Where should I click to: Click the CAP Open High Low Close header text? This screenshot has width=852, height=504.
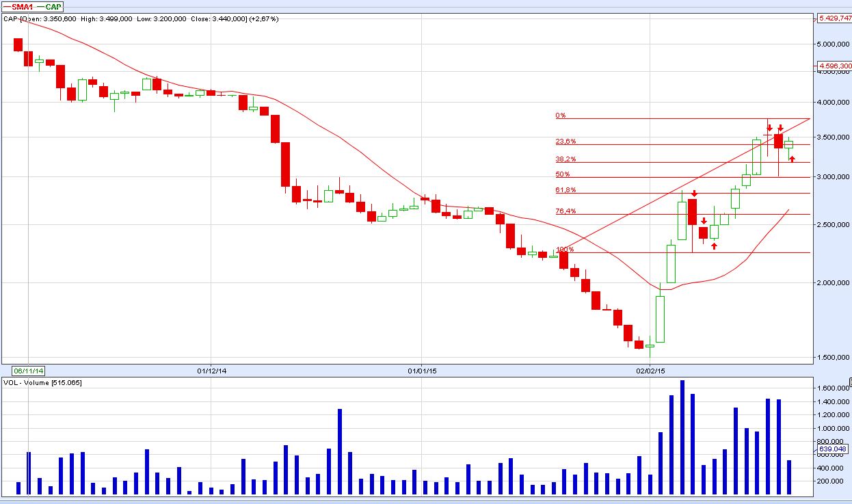(x=141, y=18)
